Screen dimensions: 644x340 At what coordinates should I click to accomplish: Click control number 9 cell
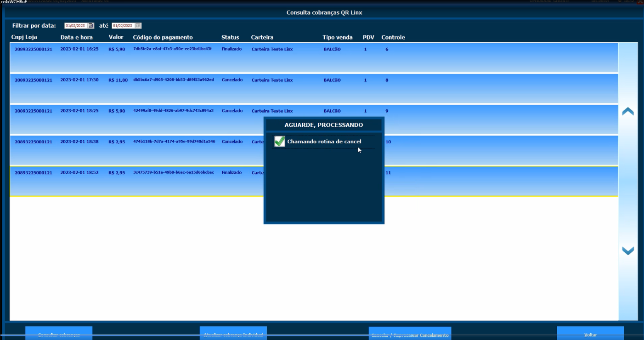(387, 111)
